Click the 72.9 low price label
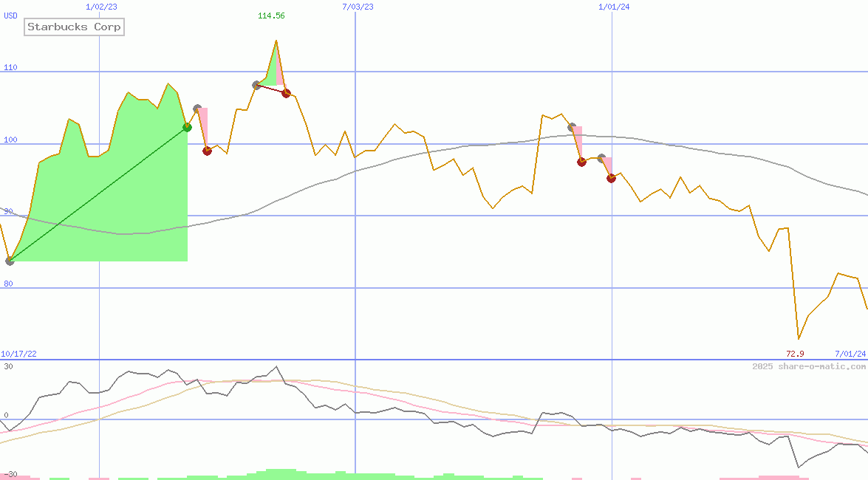868x480 pixels. coord(795,354)
